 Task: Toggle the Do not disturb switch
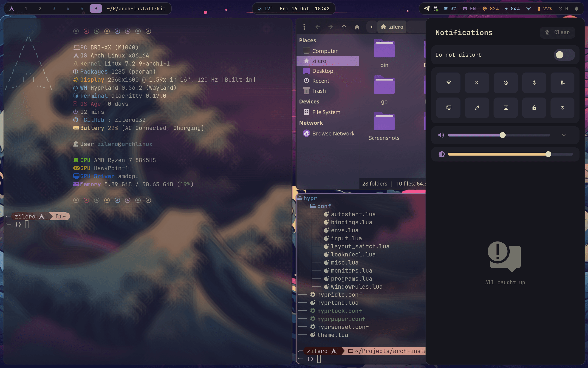(564, 55)
